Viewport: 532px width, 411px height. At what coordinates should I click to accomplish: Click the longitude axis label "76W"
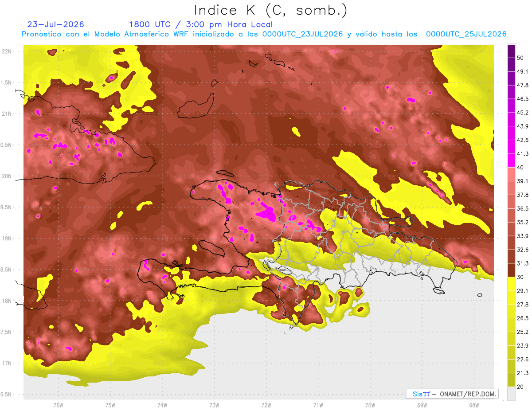[x=58, y=405]
